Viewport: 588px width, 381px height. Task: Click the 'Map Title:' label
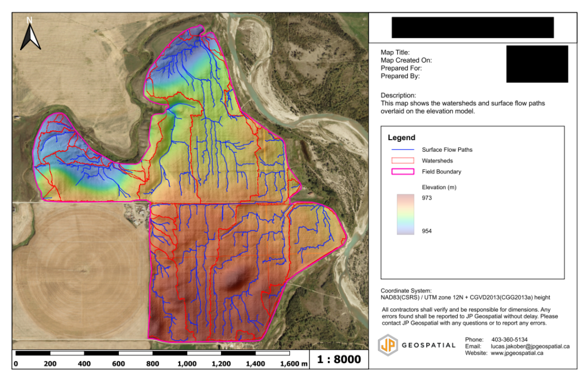click(x=395, y=52)
